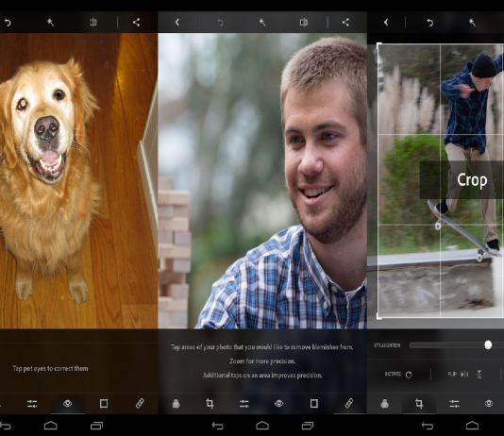Click top-left crop handle on skateboarder photo
The height and width of the screenshot is (436, 504).
coord(379,45)
